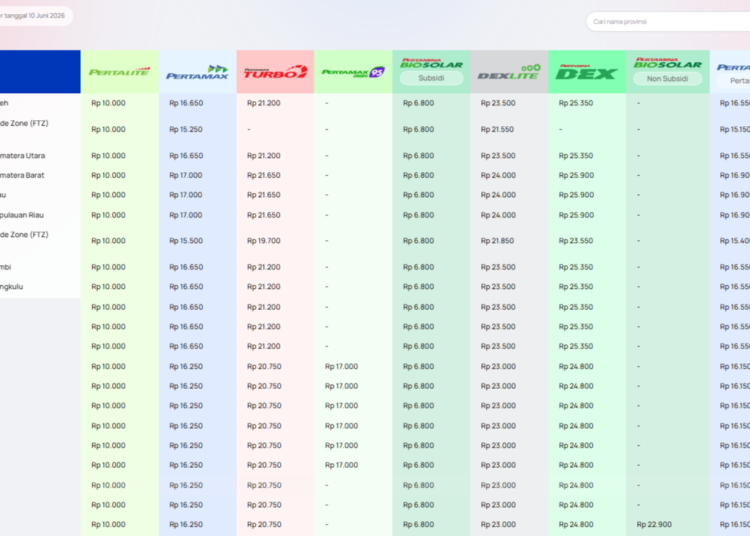Select Pertamax Rp 17.000 in Sumatera Barat row

pos(186,175)
